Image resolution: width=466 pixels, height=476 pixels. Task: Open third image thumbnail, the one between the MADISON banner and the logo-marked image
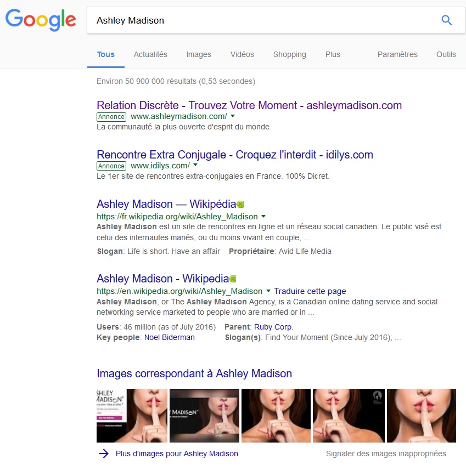click(x=276, y=416)
